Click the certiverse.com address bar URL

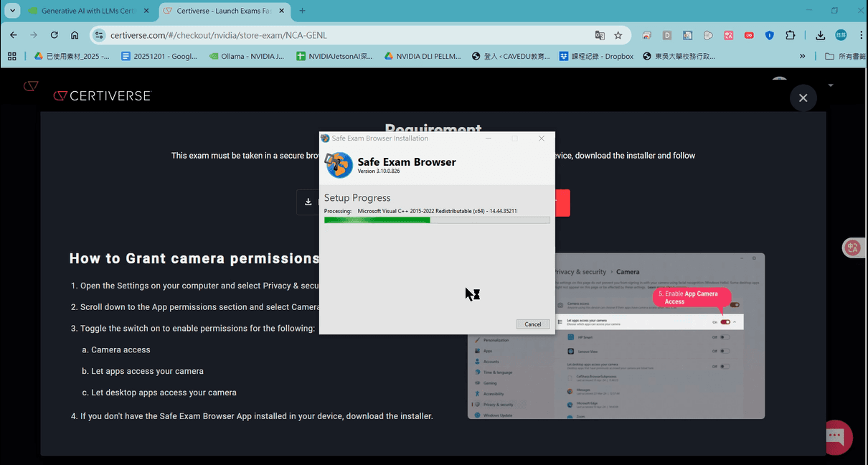[x=218, y=35]
